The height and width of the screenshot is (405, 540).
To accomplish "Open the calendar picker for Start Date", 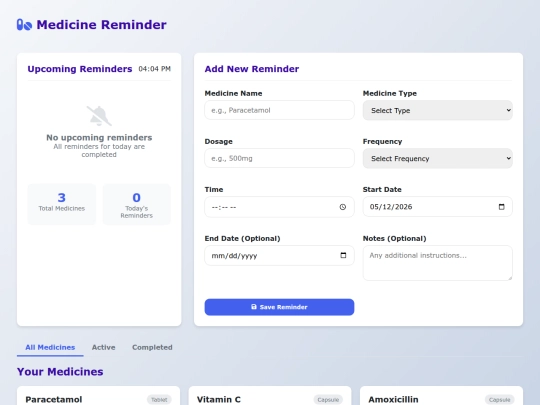I will click(x=501, y=207).
